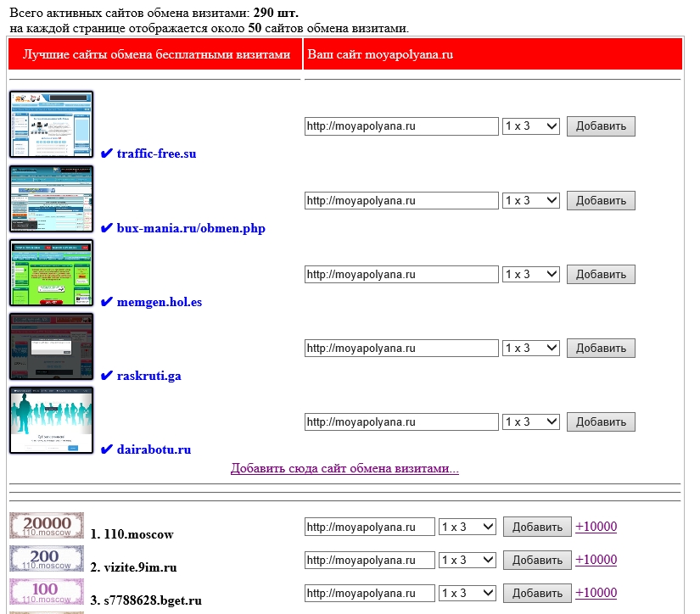Screen dimensions: 700x614
Task: Open the memgen.hol.es site thumbnail
Action: pos(52,272)
